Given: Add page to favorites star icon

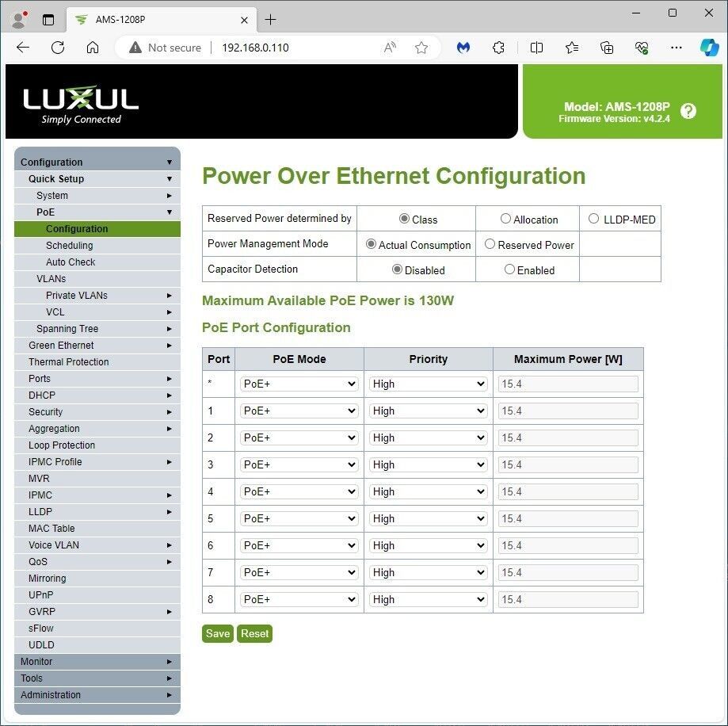Looking at the screenshot, I should (x=421, y=48).
